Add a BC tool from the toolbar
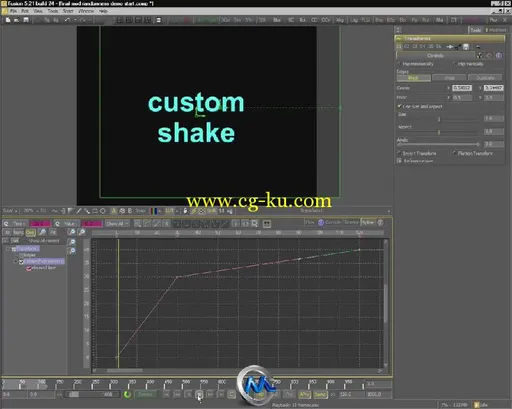 point(291,20)
